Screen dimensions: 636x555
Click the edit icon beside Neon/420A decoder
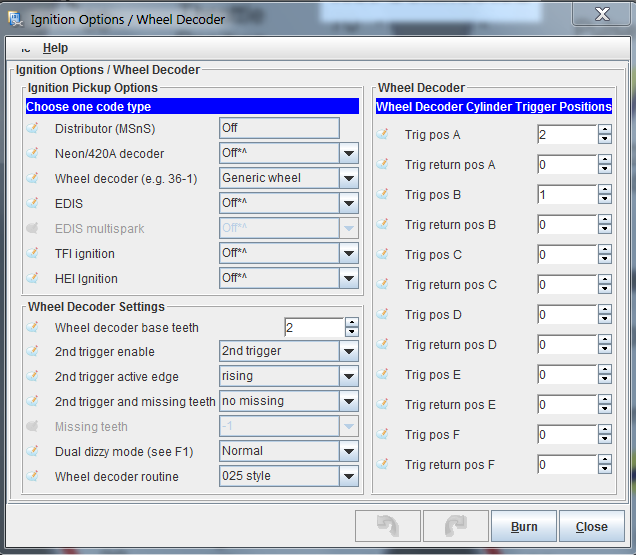32,153
